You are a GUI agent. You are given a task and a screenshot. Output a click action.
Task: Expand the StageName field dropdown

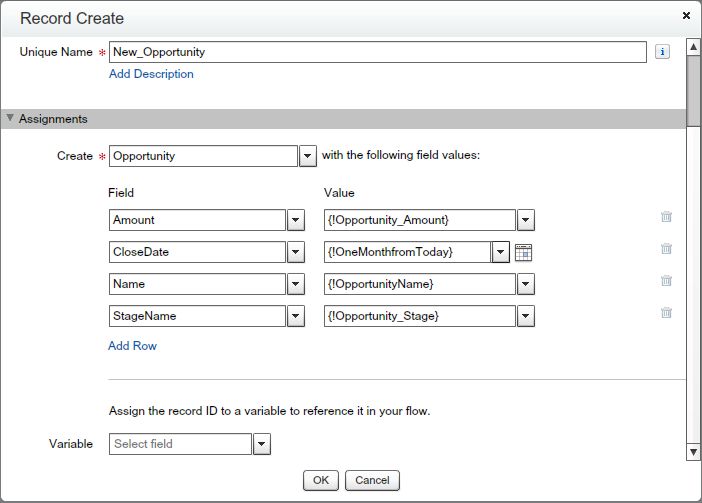coord(295,316)
